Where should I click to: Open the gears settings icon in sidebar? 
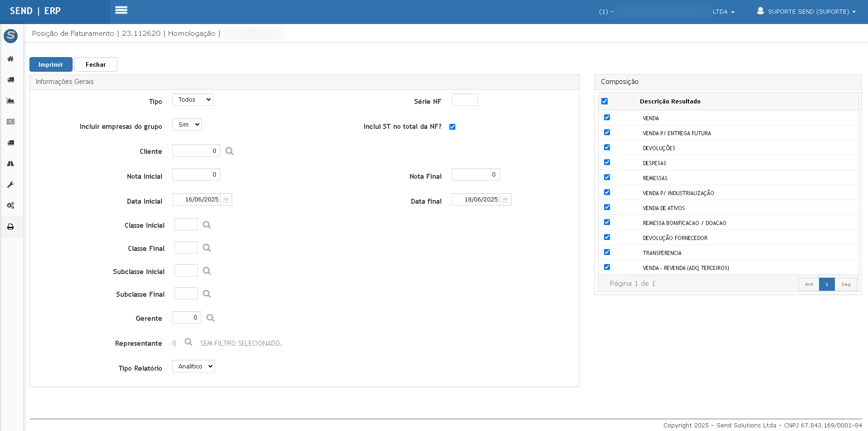(10, 206)
